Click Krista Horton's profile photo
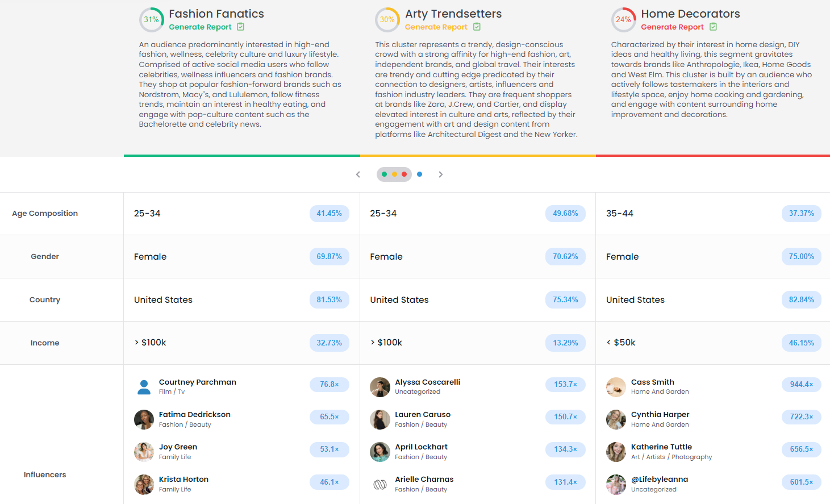 [x=144, y=484]
